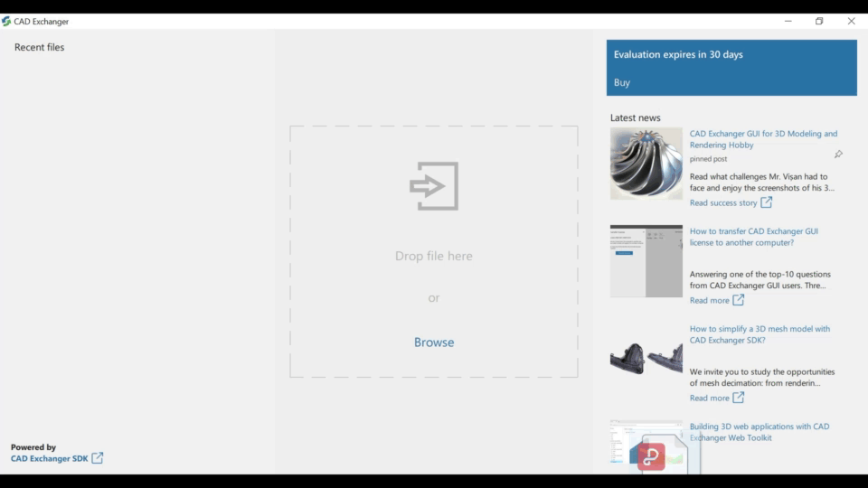Click external icon next to Read success story
This screenshot has height=488, width=868.
point(766,202)
